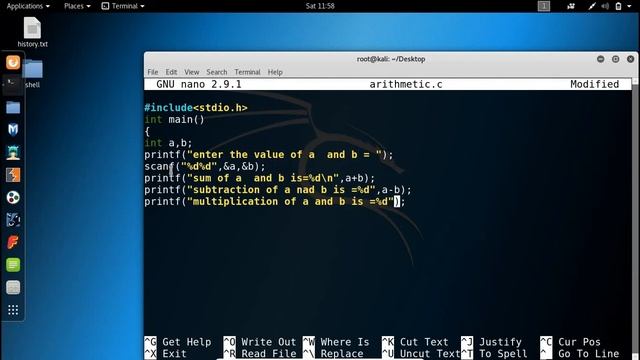Image resolution: width=640 pixels, height=360 pixels.
Task: Click the ^O Write Out shortcut
Action: point(260,342)
